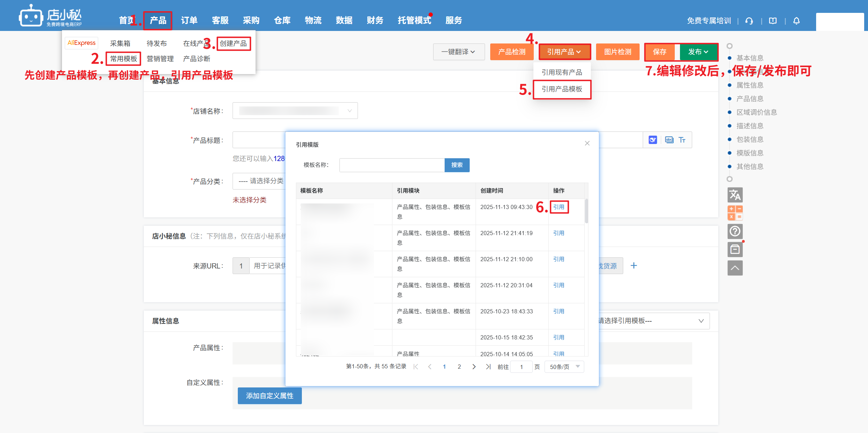Screen dimensions: 868x433
Task: Open the 50条/页 page size dropdown
Action: click(564, 367)
